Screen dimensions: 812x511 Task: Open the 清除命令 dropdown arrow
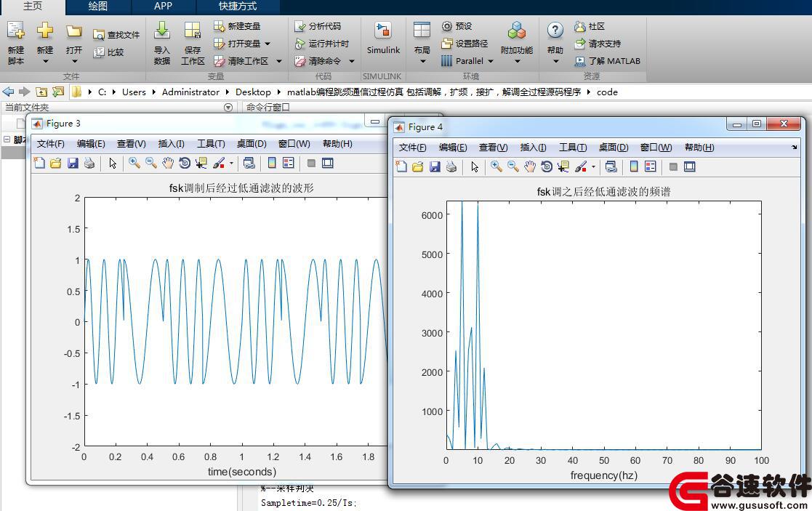[x=352, y=61]
